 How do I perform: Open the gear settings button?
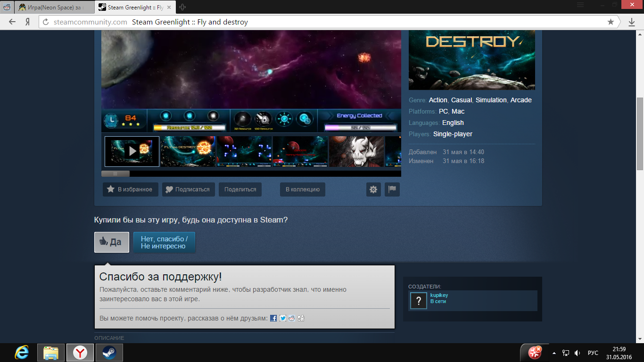tap(373, 189)
